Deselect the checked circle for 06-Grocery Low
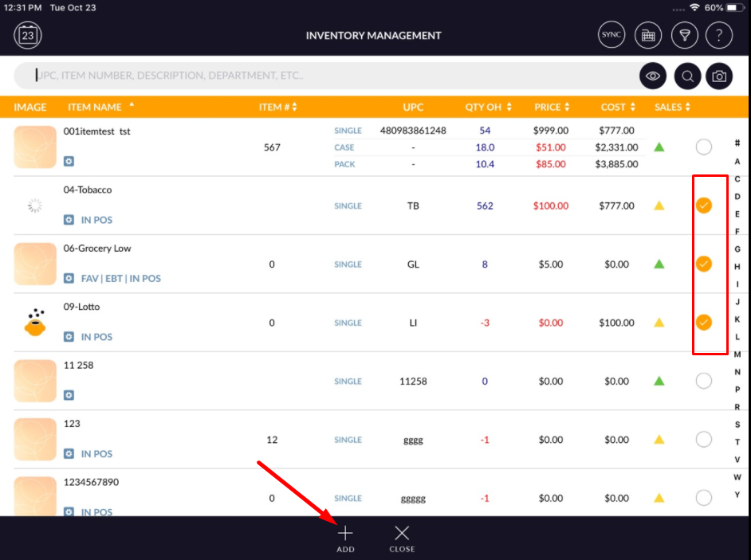Viewport: 751px width, 560px height. pos(704,264)
